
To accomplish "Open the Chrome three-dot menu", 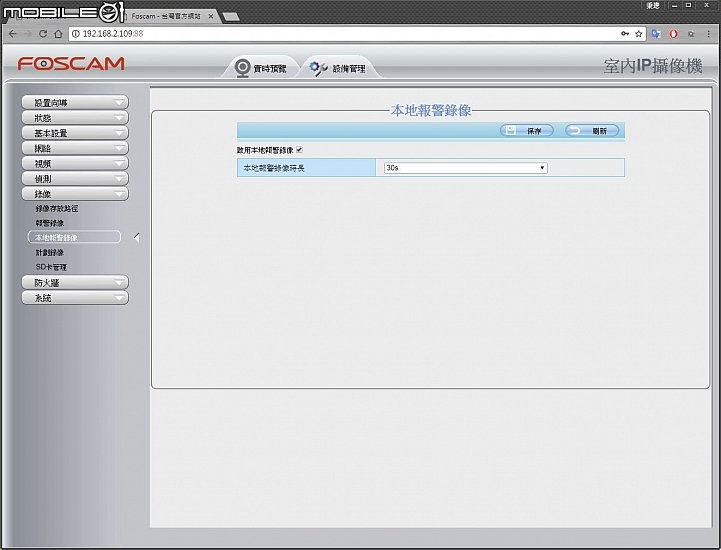I will pos(708,34).
